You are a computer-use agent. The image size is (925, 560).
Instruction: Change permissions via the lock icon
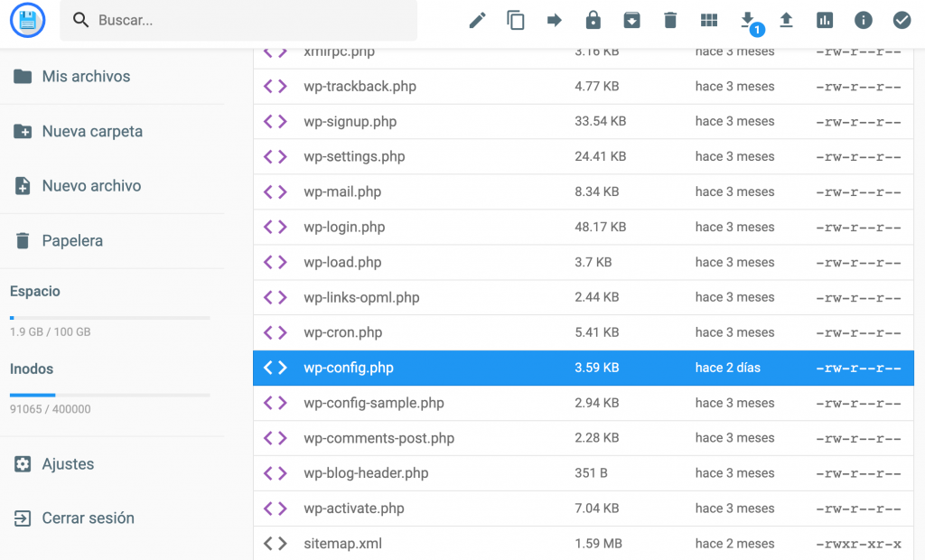(593, 19)
